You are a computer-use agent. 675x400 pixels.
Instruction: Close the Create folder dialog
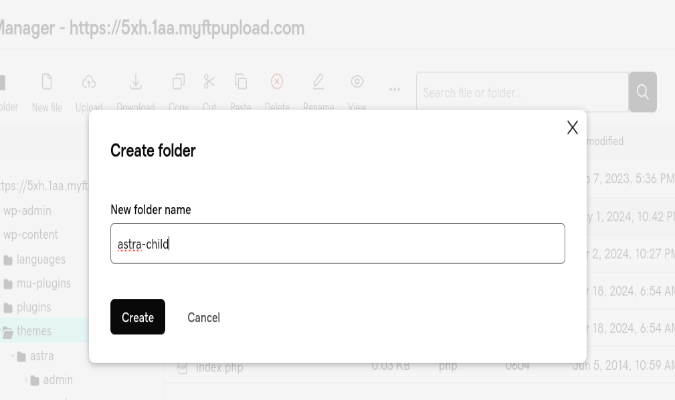pos(573,127)
